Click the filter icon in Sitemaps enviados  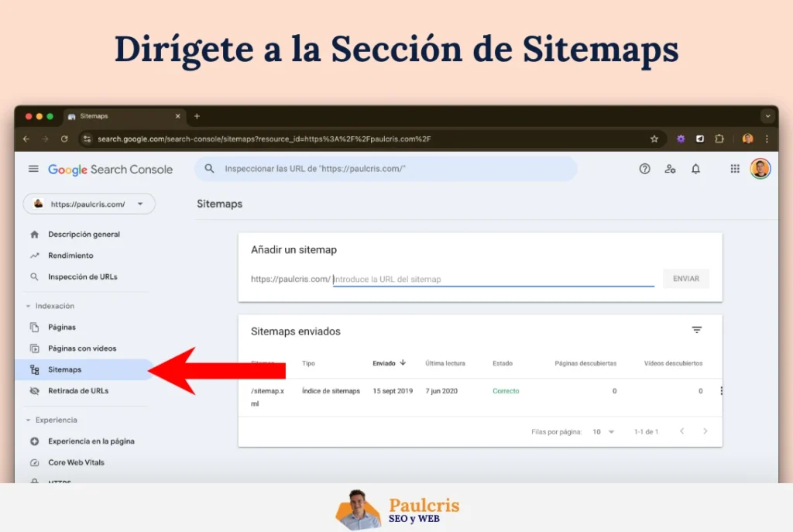coord(697,330)
